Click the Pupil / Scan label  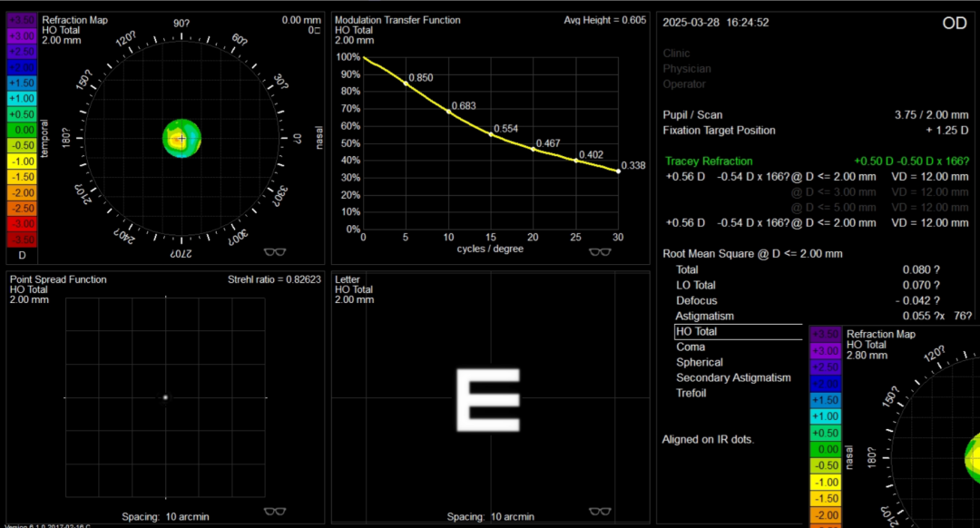click(x=692, y=115)
